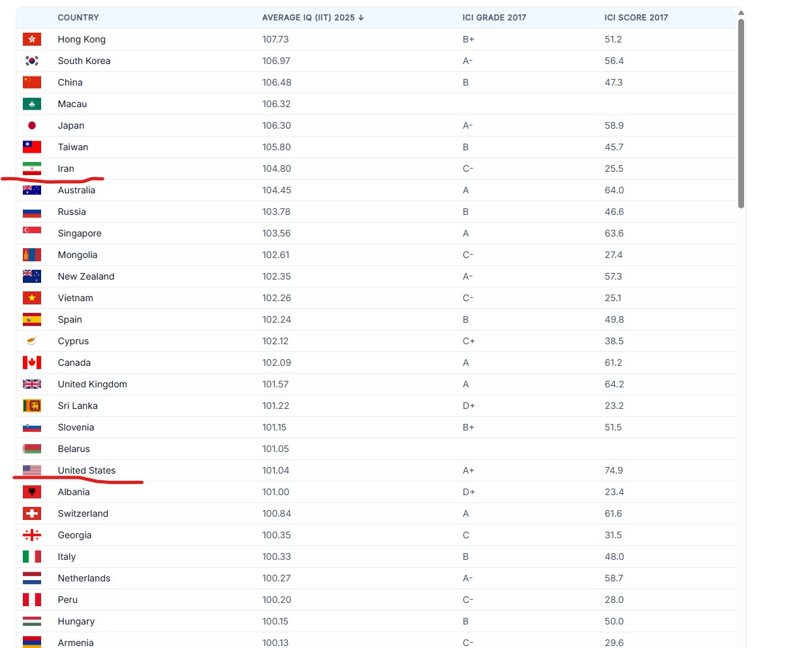Click the New Zealand flag icon
The height and width of the screenshot is (648, 812).
(32, 276)
